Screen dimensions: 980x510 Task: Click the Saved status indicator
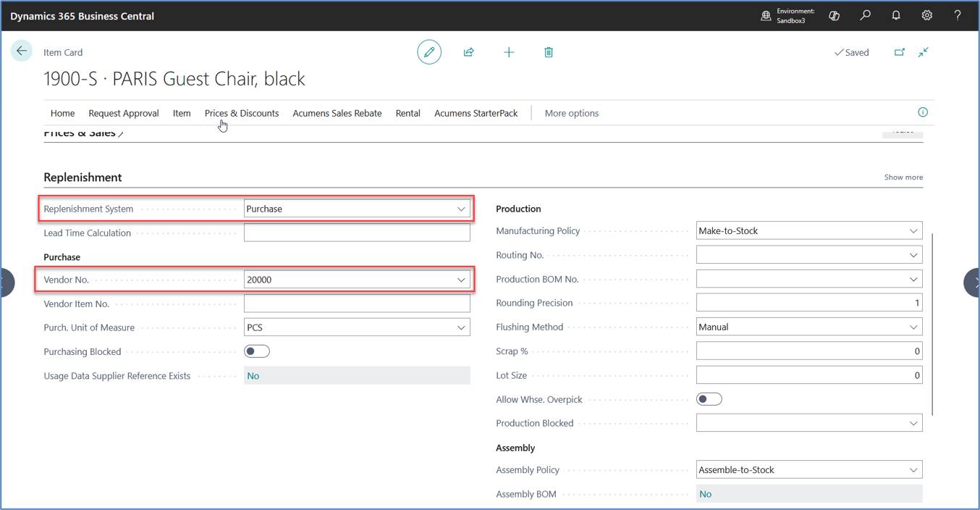pos(852,52)
